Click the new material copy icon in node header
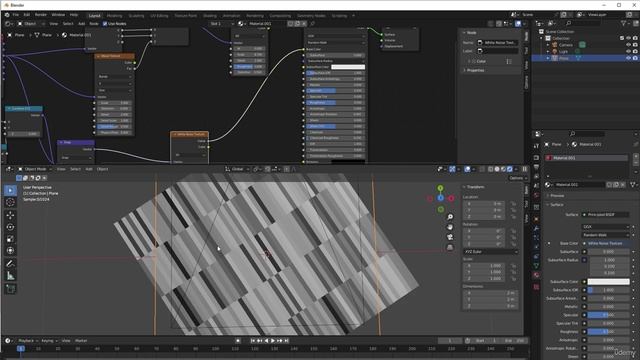 click(x=297, y=24)
